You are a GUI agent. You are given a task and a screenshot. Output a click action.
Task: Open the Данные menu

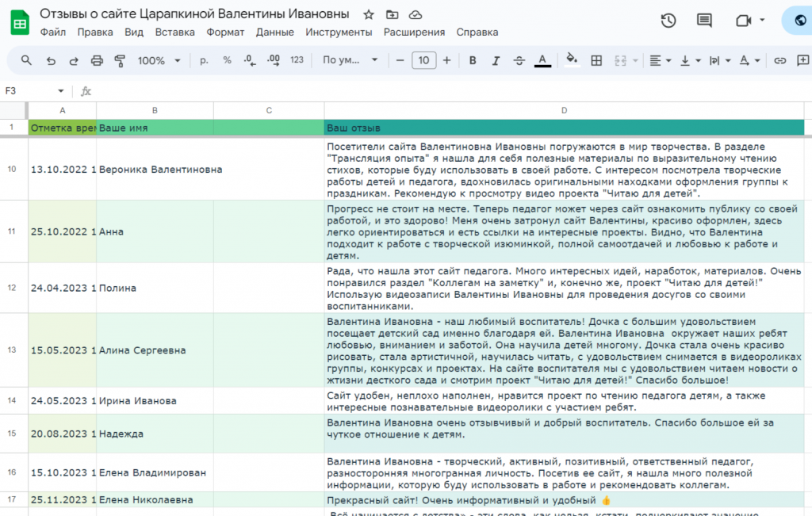point(275,32)
